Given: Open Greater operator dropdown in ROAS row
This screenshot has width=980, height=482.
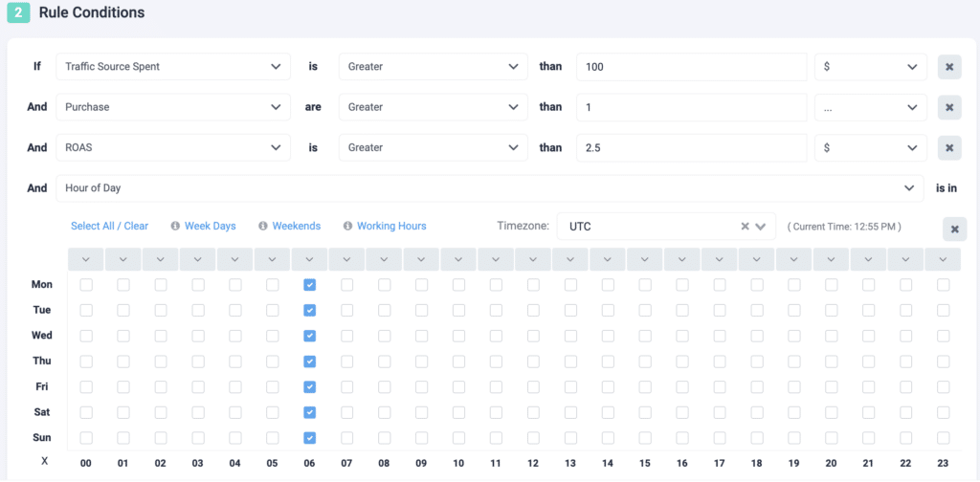Looking at the screenshot, I should click(434, 148).
